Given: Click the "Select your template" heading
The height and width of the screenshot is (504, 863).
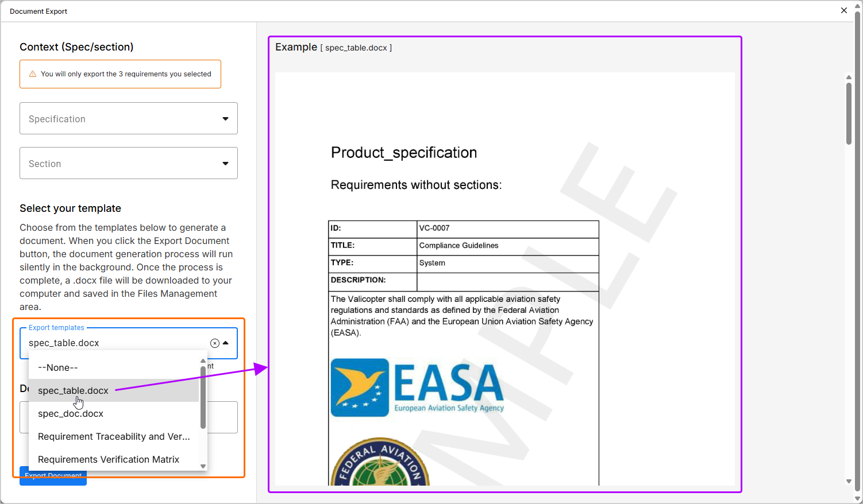Looking at the screenshot, I should click(x=70, y=208).
